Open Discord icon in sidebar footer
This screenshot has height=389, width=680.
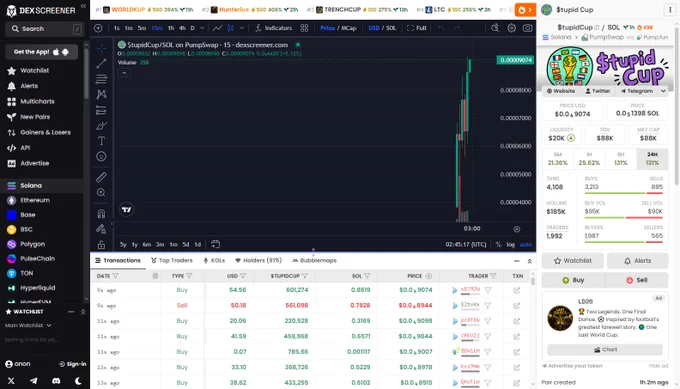(56, 381)
